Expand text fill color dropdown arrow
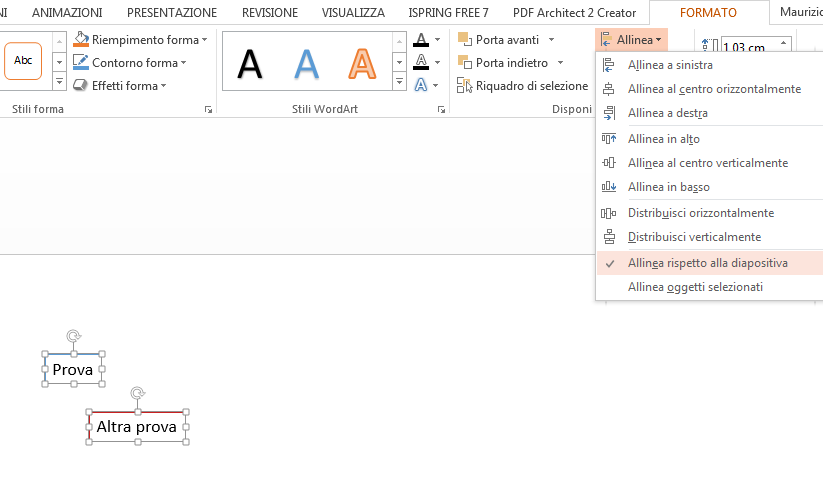Viewport: 823px width, 484px height. click(437, 40)
